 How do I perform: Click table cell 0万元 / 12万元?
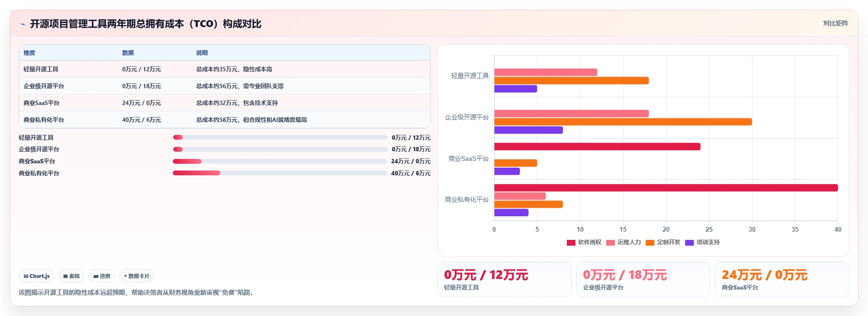141,69
